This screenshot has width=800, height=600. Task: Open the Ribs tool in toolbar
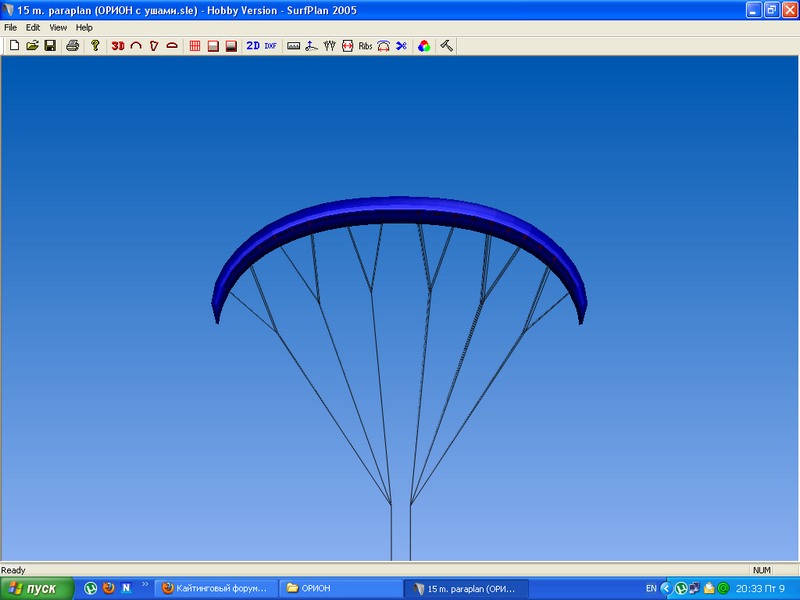(365, 46)
